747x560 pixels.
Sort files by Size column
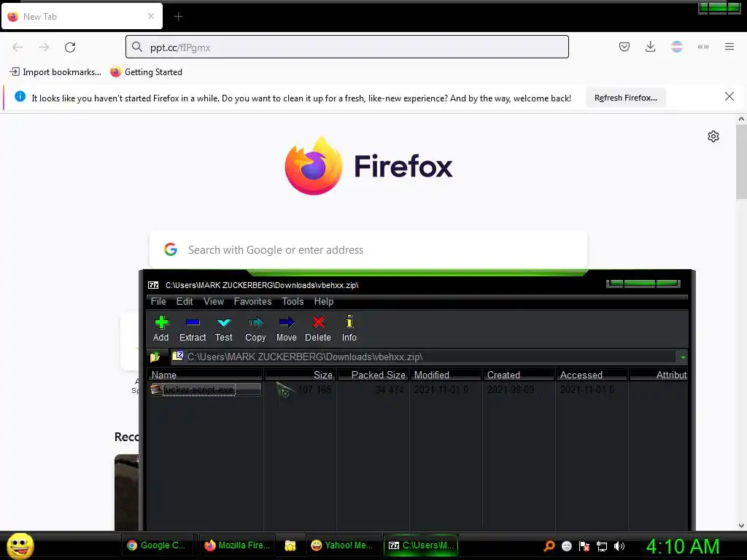click(300, 375)
